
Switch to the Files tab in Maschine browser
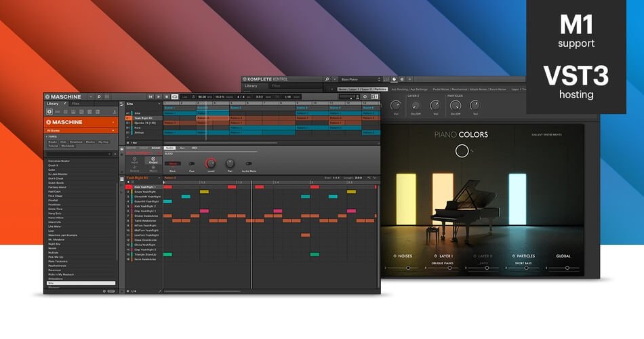tap(75, 104)
